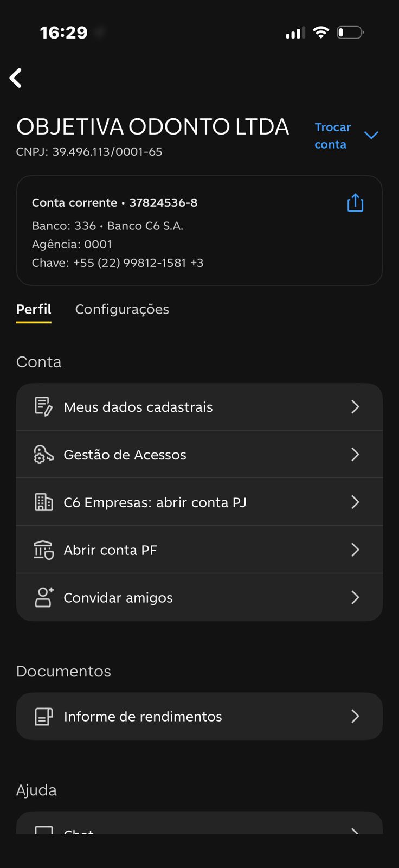
Task: Open chevron beside Informe de rendimentos
Action: [x=355, y=717]
